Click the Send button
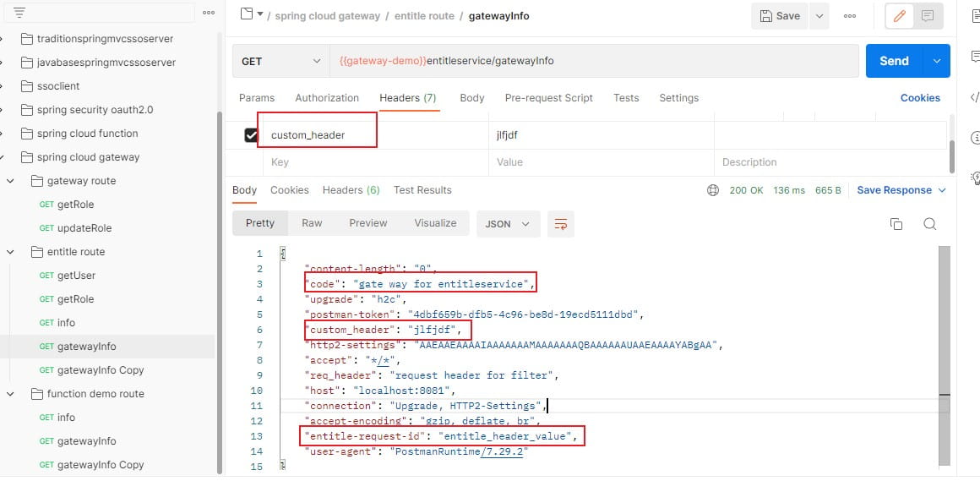 click(x=893, y=61)
